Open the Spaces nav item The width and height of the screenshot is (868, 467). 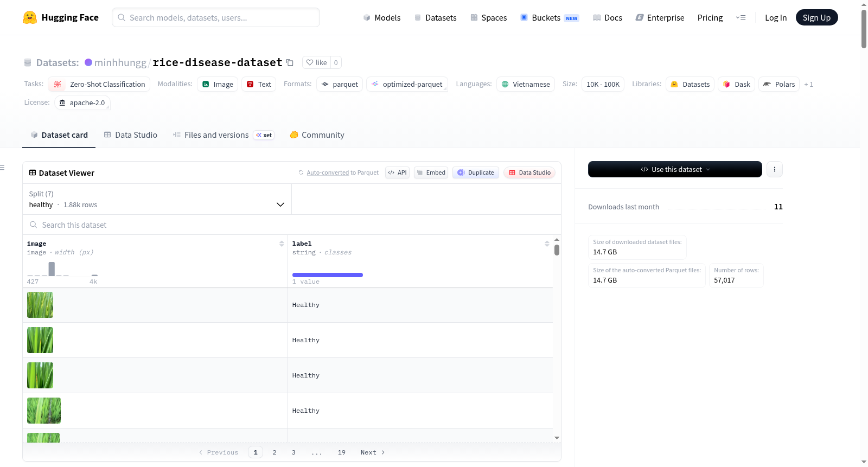tap(488, 17)
